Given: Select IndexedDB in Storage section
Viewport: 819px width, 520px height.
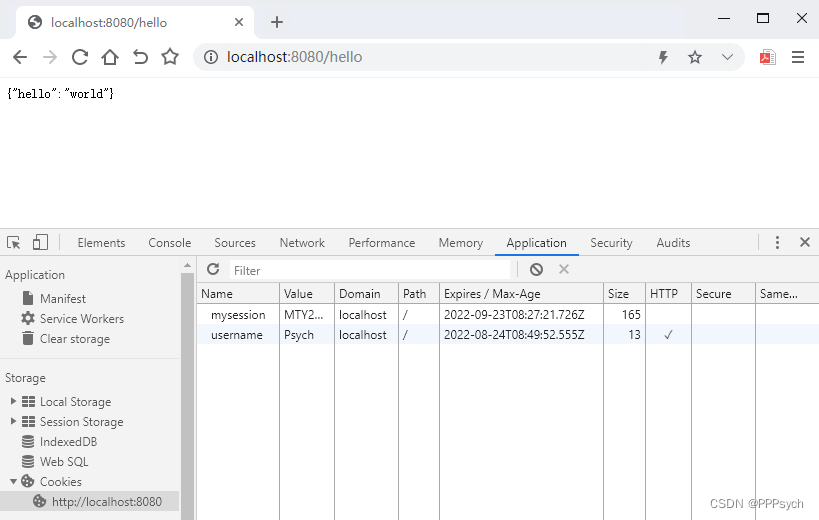Looking at the screenshot, I should click(68, 442).
